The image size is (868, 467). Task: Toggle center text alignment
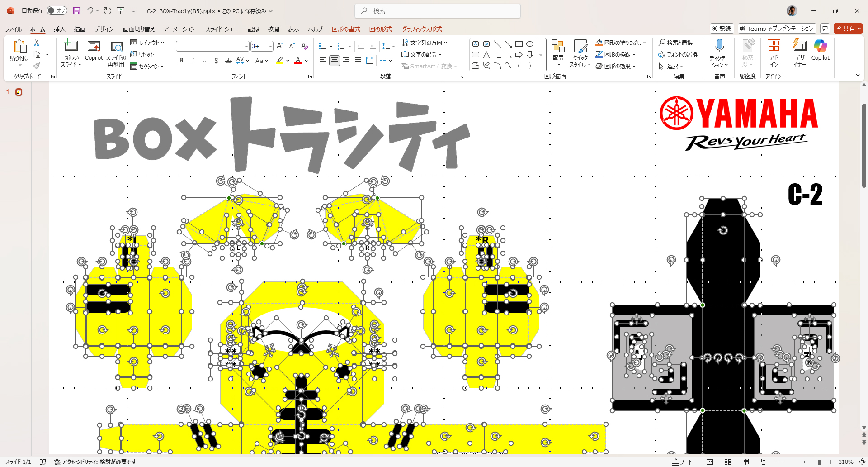[334, 61]
